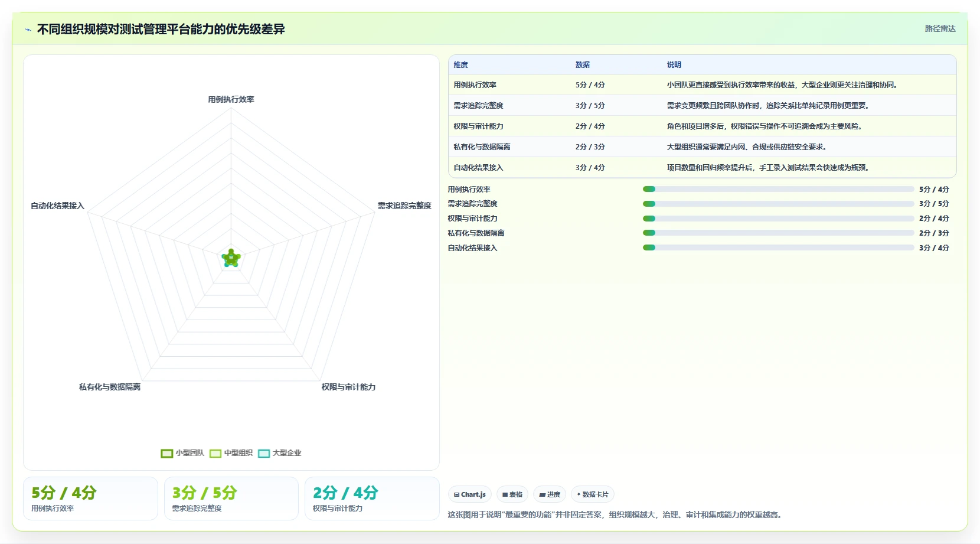Click the description starting 角色和项目增多后
The width and height of the screenshot is (980, 544).
pyautogui.click(x=765, y=126)
